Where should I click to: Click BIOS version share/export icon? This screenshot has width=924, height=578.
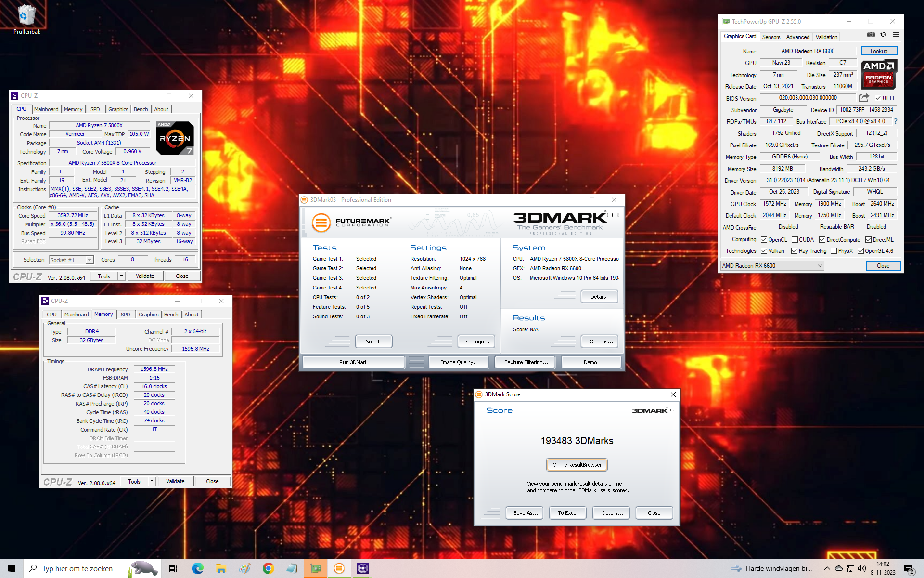[864, 98]
